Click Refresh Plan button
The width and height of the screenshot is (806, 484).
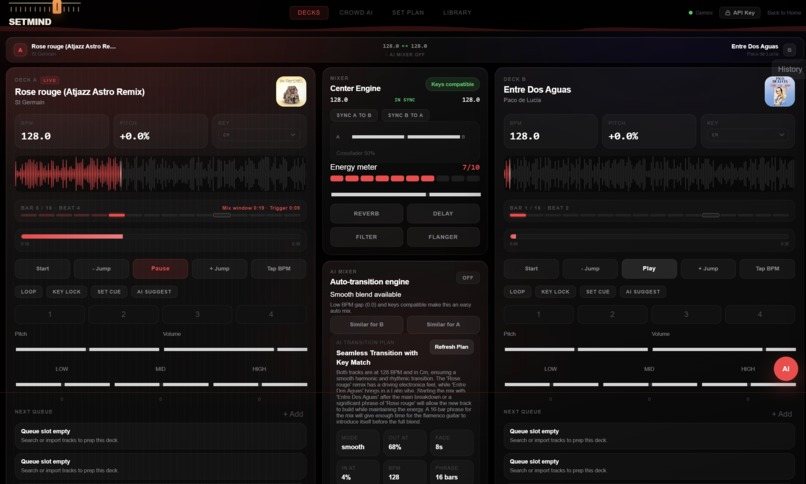[451, 347]
